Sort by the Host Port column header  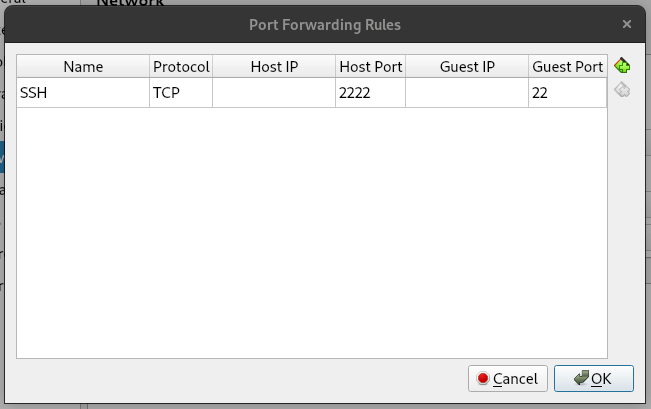click(x=371, y=67)
